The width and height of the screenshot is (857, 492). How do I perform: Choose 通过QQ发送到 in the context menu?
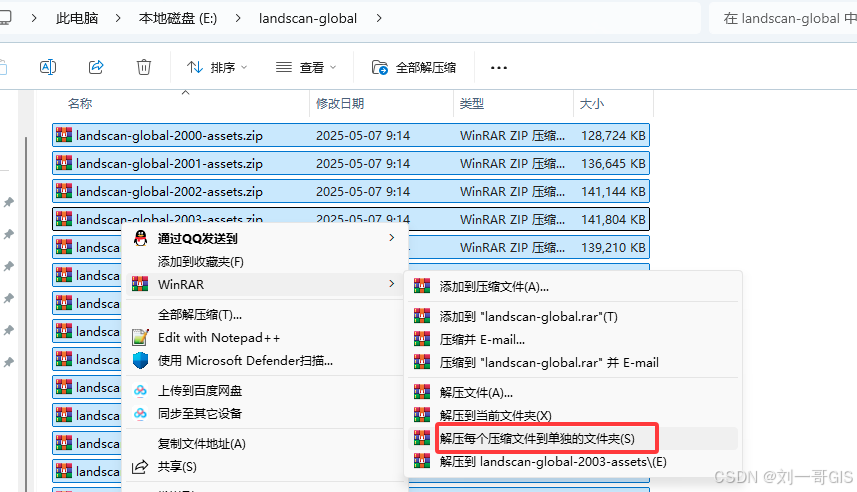tap(265, 238)
